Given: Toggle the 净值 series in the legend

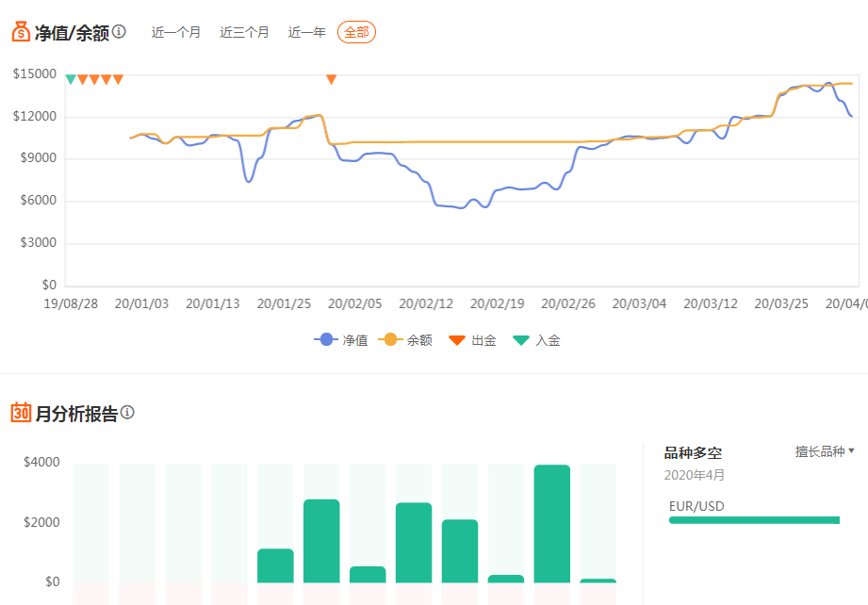Looking at the screenshot, I should [340, 340].
